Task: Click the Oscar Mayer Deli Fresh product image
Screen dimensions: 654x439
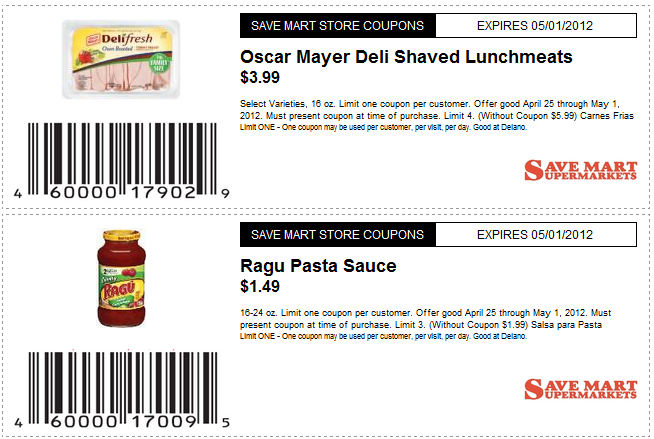Action: point(121,59)
